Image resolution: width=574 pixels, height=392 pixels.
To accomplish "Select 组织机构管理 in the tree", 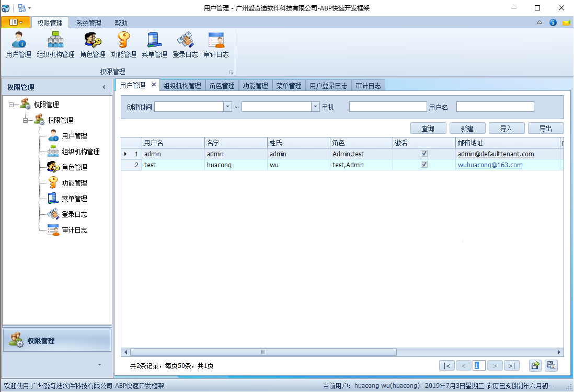I will [x=81, y=152].
